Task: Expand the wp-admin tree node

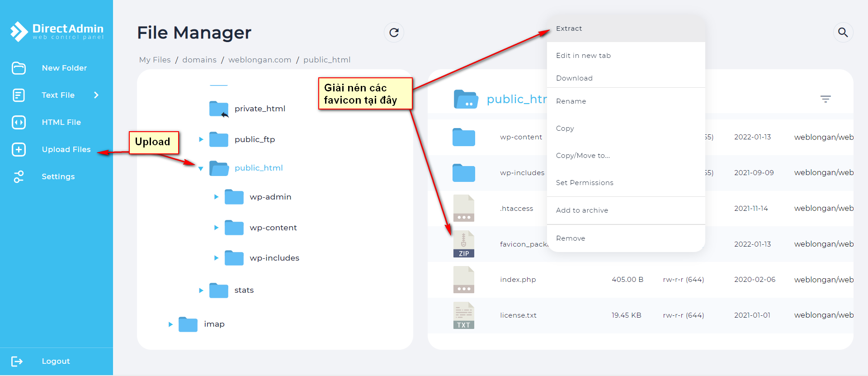Action: point(216,197)
